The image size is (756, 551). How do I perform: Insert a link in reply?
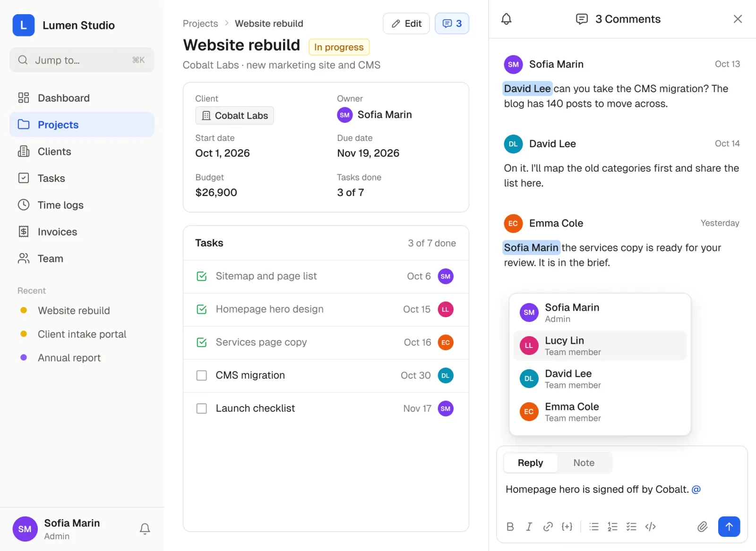click(548, 526)
